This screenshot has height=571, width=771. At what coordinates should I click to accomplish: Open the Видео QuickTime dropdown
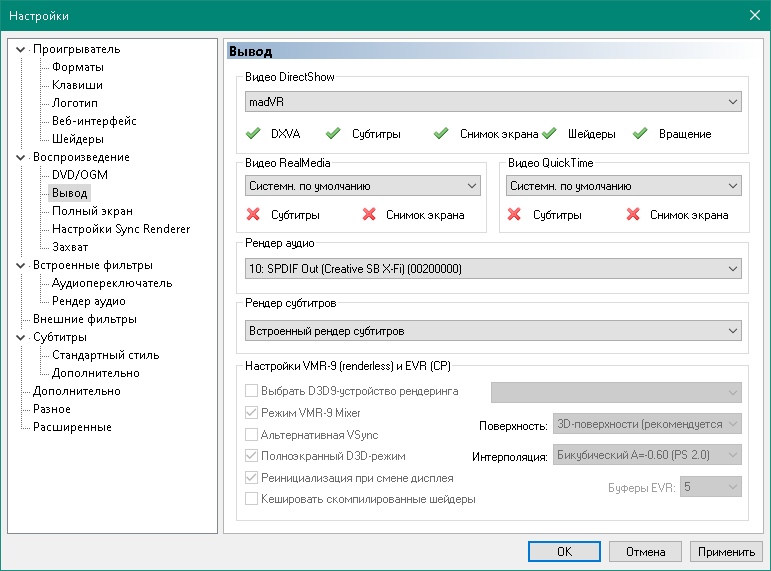623,186
